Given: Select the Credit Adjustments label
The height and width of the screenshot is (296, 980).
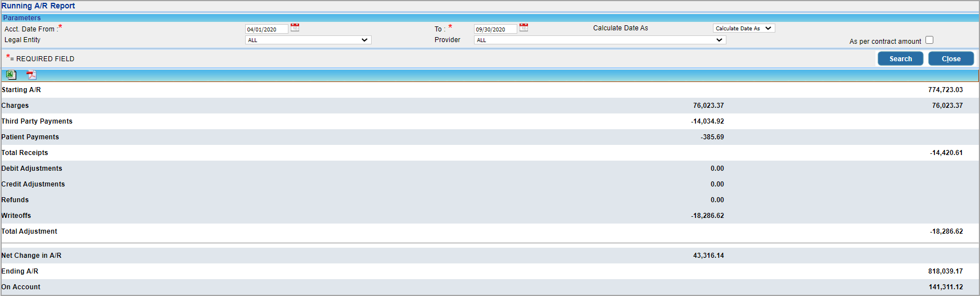Looking at the screenshot, I should click(33, 184).
